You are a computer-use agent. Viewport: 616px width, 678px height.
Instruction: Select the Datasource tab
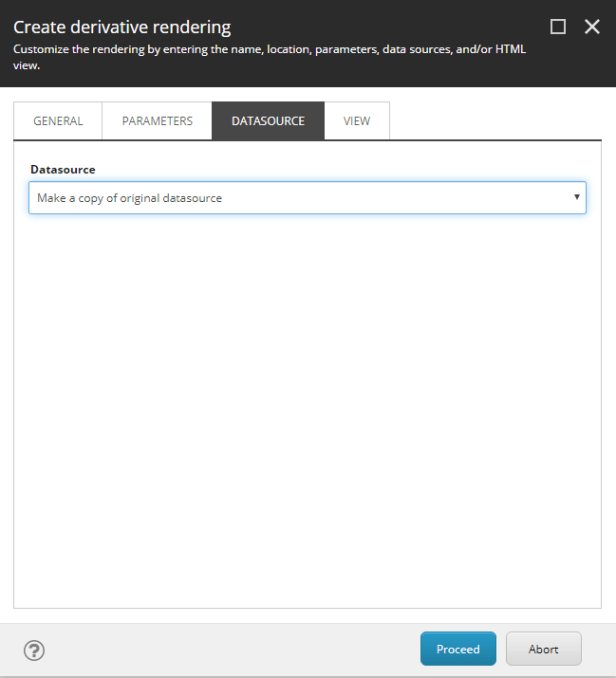(x=268, y=121)
